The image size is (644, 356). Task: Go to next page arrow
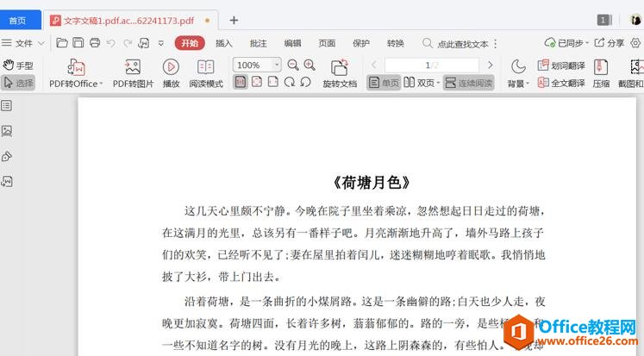click(490, 65)
